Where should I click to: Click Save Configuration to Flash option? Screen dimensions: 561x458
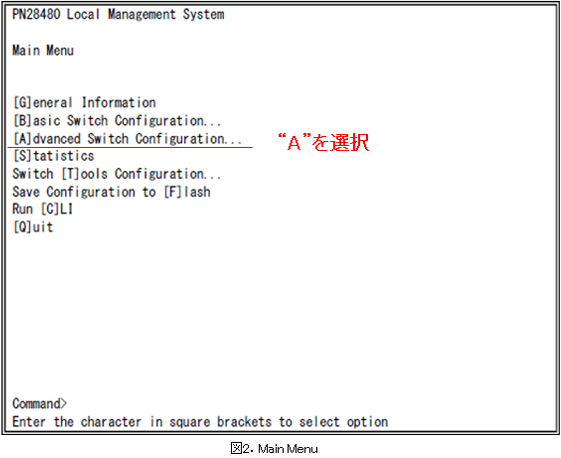pyautogui.click(x=112, y=192)
